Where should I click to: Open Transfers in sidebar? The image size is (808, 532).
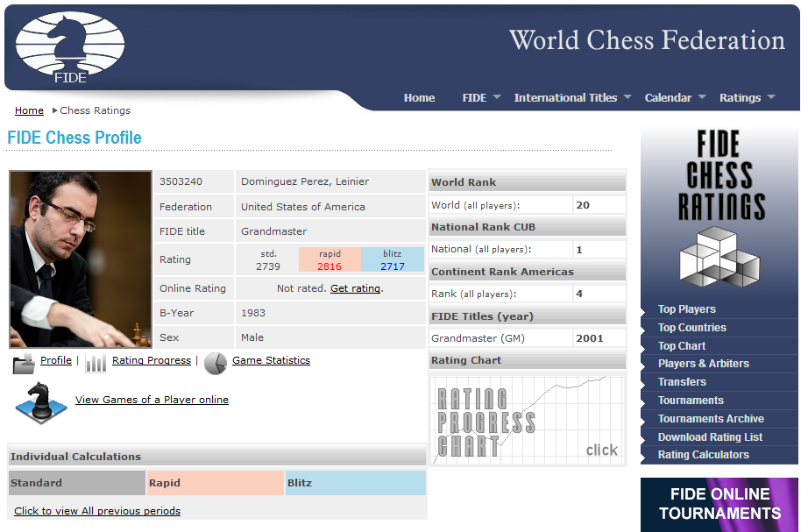coord(682,382)
